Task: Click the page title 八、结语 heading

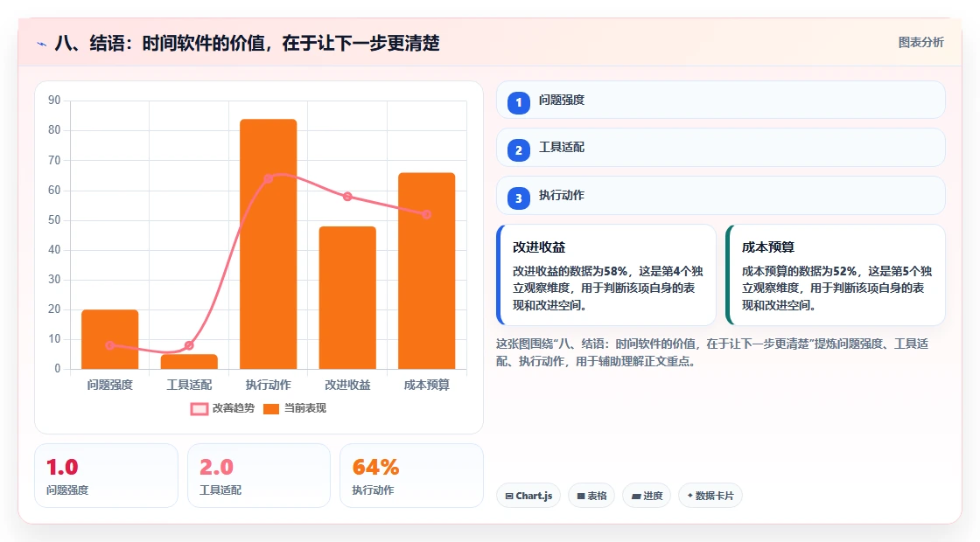Action: click(248, 43)
